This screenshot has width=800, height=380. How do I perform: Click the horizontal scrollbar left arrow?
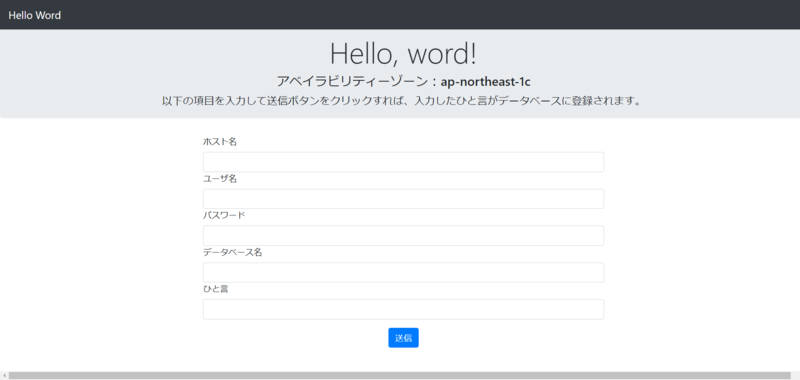[4, 375]
